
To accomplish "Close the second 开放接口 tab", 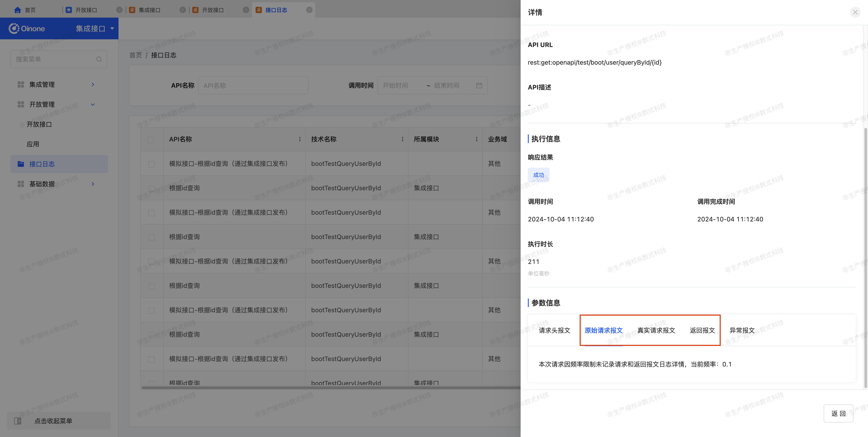I will coord(246,10).
